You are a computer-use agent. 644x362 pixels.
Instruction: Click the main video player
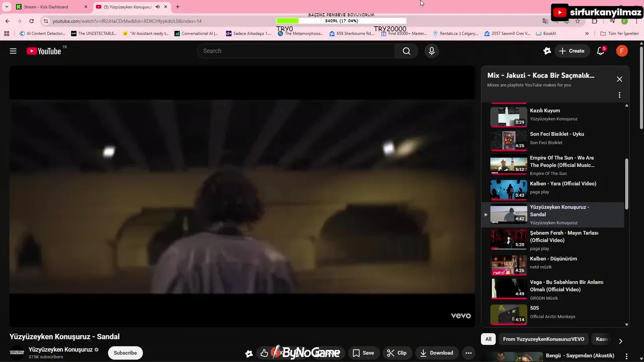242,196
